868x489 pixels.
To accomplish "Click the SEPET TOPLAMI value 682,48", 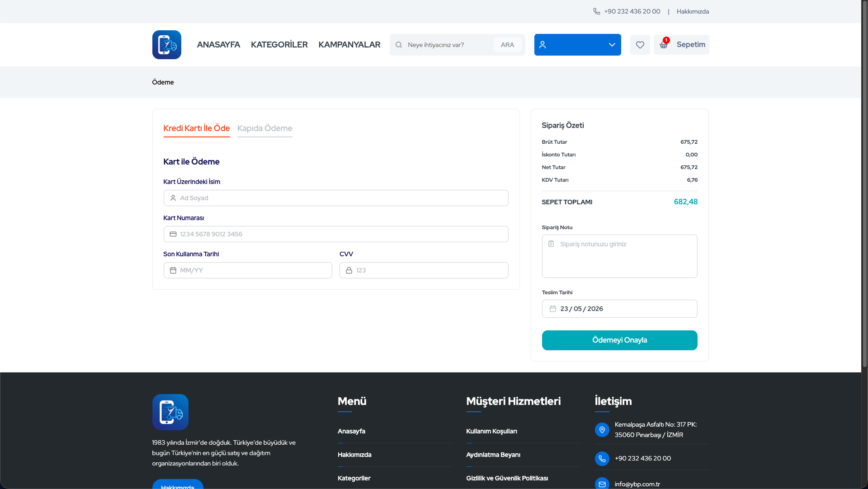I will pyautogui.click(x=685, y=202).
